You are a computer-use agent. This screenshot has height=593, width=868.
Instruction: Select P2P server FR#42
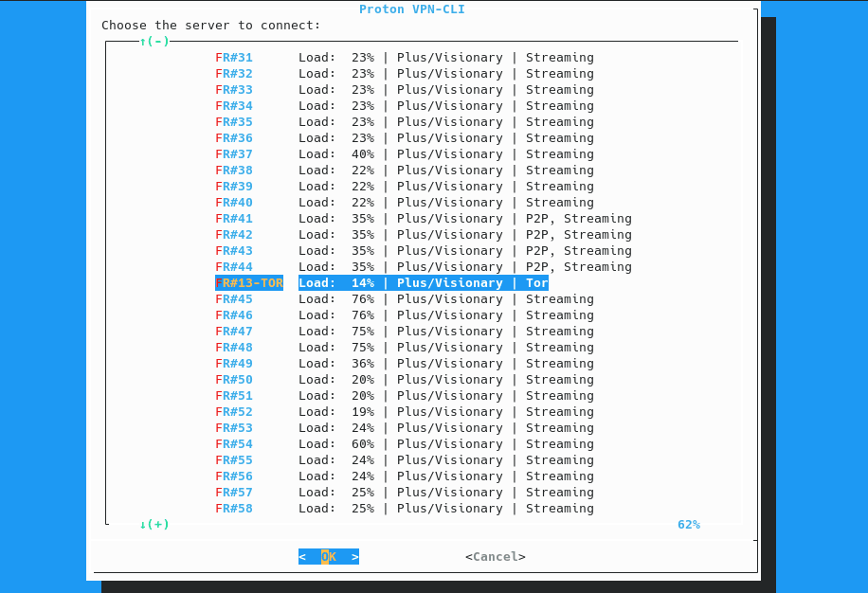[x=424, y=235]
